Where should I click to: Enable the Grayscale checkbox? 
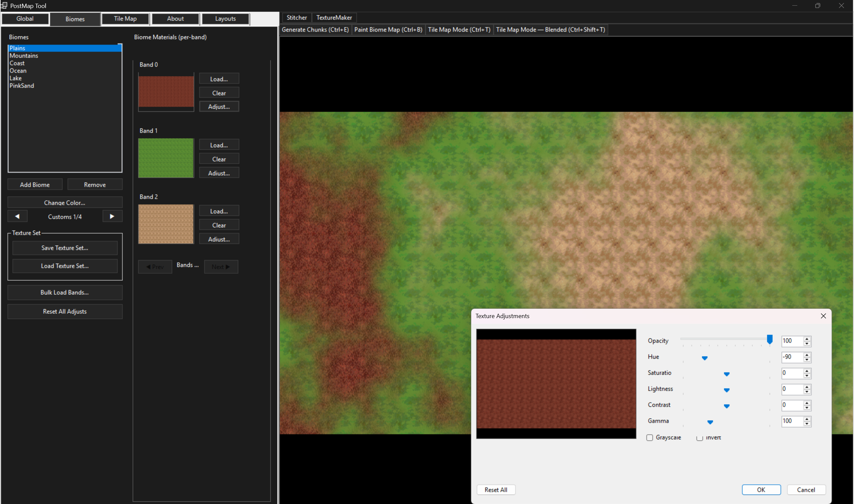pos(649,438)
